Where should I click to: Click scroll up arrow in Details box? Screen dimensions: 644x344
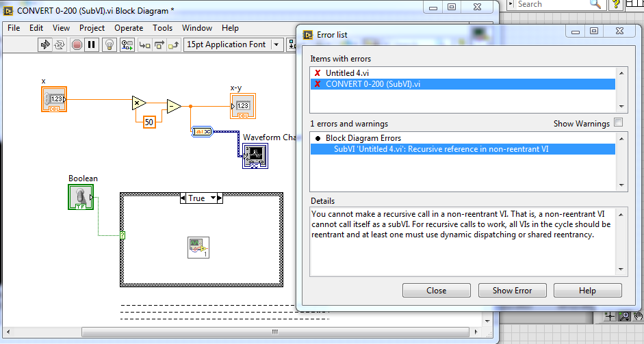(621, 214)
